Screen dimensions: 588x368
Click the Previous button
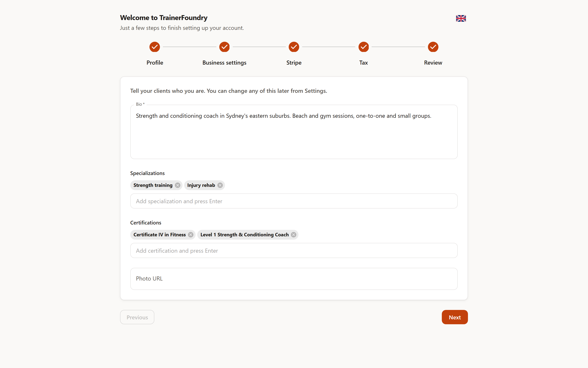pyautogui.click(x=137, y=317)
